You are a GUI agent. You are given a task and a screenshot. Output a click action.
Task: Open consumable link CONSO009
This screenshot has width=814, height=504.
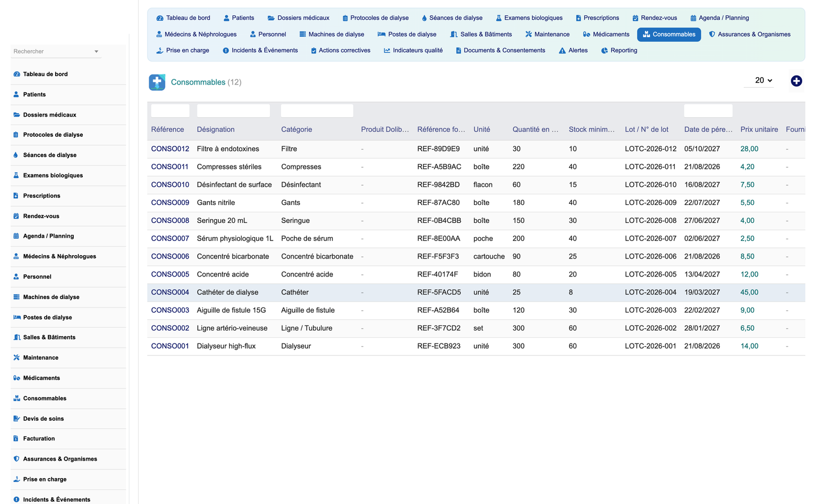(170, 203)
